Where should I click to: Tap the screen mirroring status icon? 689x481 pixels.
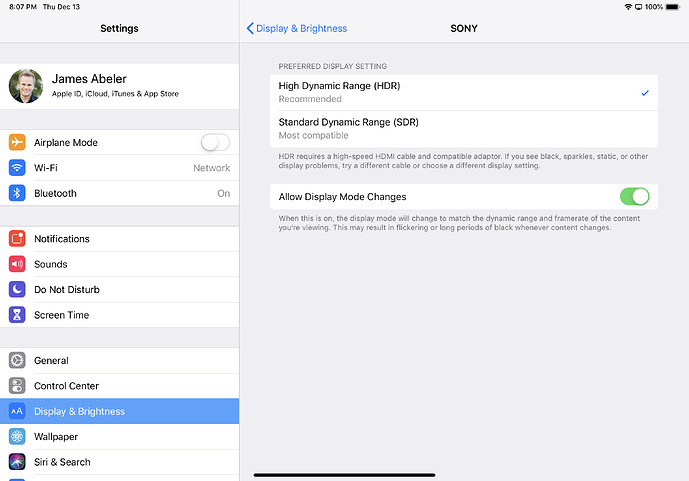tap(638, 7)
